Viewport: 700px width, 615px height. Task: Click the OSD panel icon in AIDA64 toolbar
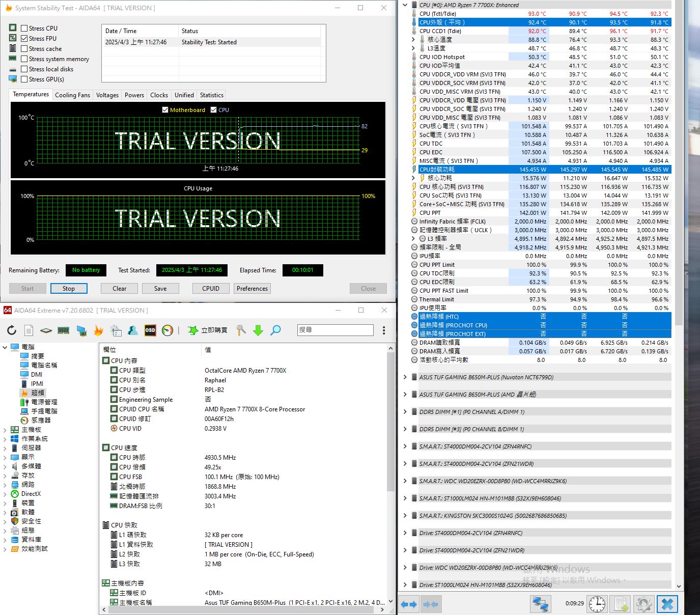click(x=150, y=330)
